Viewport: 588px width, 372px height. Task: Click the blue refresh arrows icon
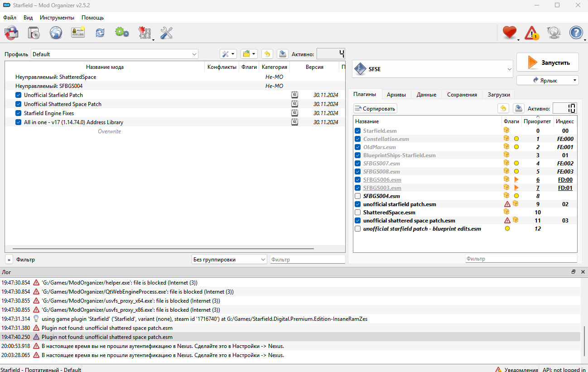pos(100,33)
